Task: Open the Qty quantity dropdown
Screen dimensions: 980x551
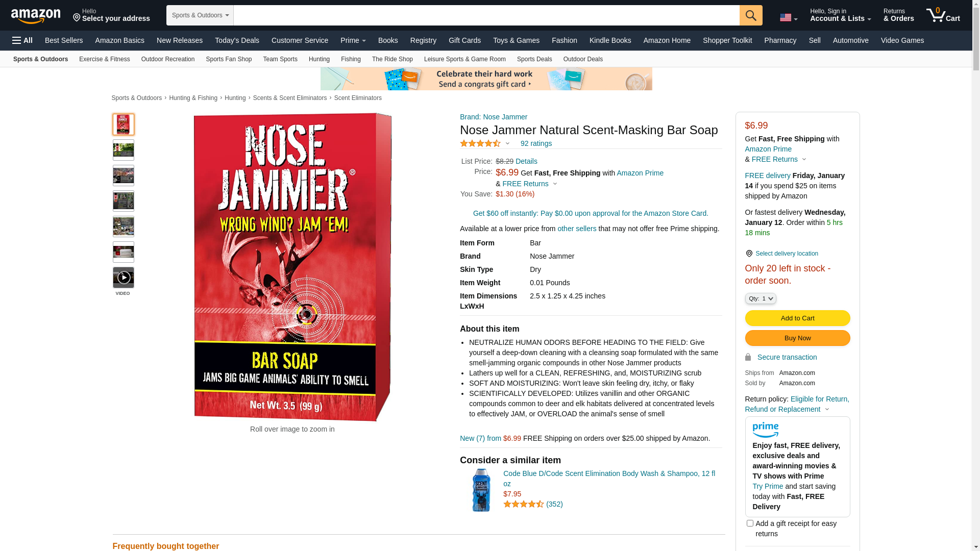Action: pyautogui.click(x=761, y=298)
